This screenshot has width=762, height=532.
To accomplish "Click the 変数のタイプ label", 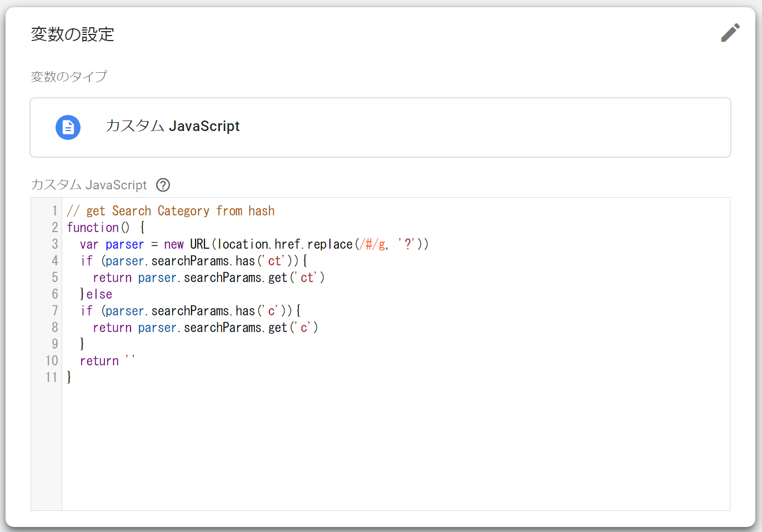I will pyautogui.click(x=69, y=77).
